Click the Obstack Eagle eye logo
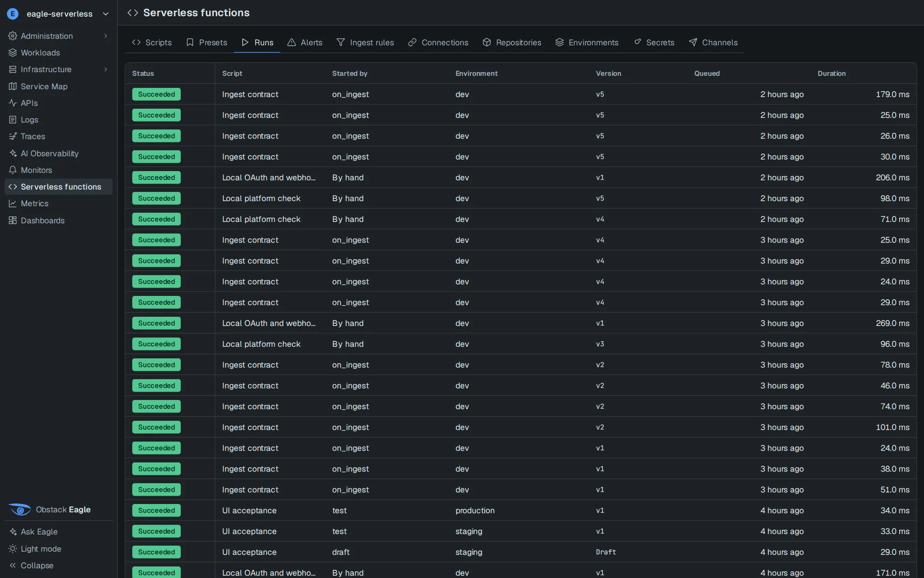924x578 pixels. [x=20, y=510]
